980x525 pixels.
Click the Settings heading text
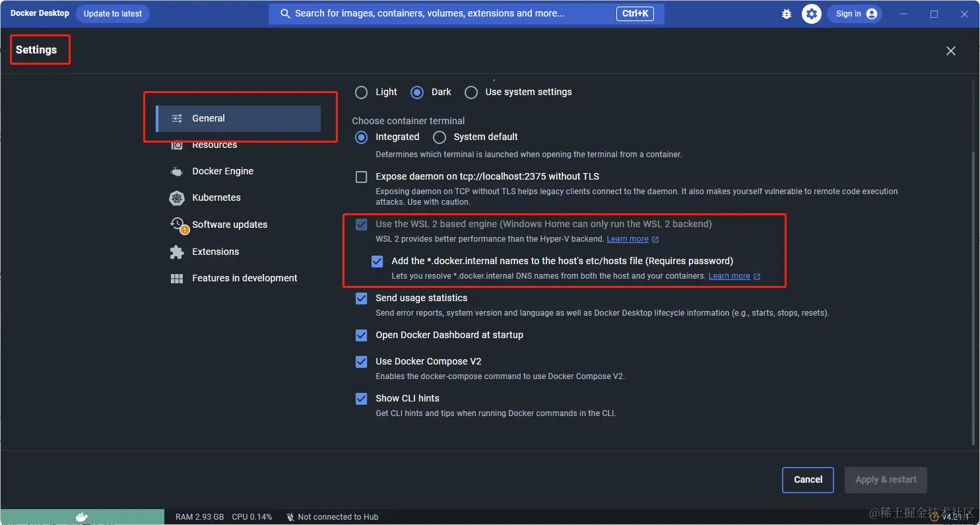(x=36, y=50)
